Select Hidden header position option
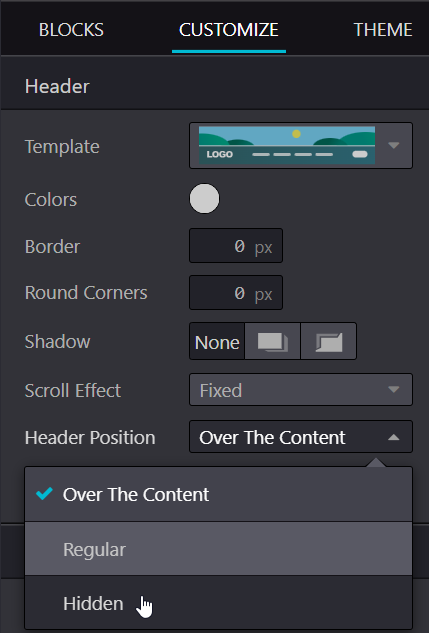Image resolution: width=429 pixels, height=633 pixels. click(x=218, y=603)
